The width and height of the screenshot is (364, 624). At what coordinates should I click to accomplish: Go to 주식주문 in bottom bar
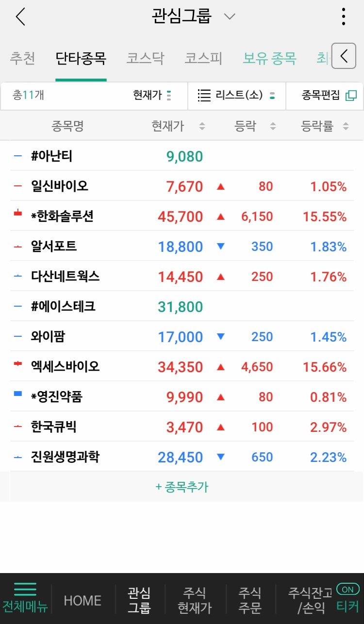[x=250, y=600]
